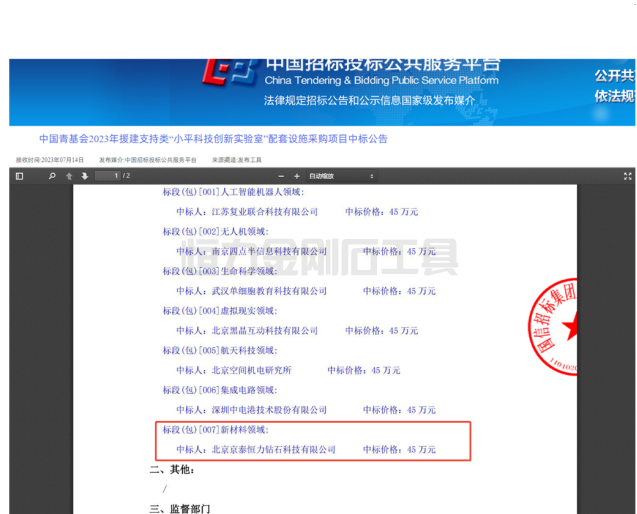Select heading 标段(包)[003]生命科学领域
This screenshot has width=637, height=514.
tap(220, 271)
